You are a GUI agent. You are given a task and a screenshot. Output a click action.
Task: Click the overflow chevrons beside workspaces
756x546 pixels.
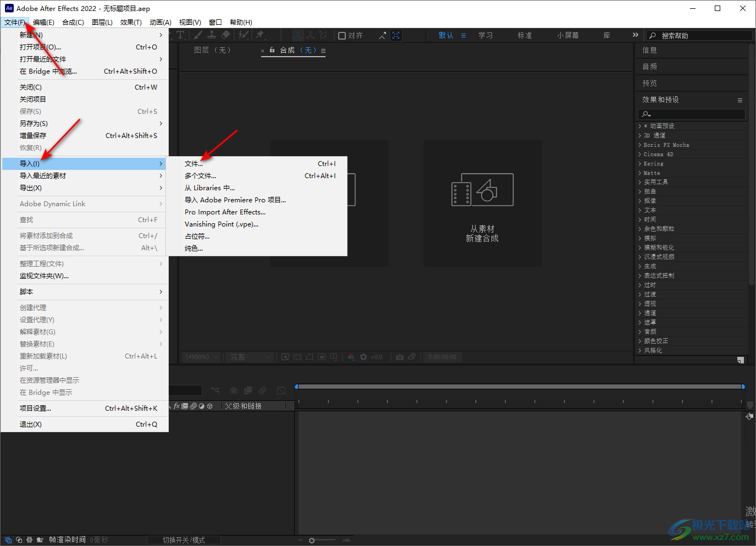[x=636, y=35]
